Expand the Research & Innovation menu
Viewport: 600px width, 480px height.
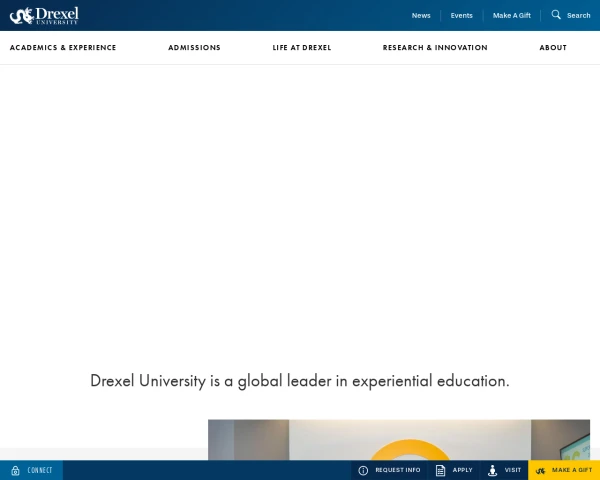tap(435, 48)
